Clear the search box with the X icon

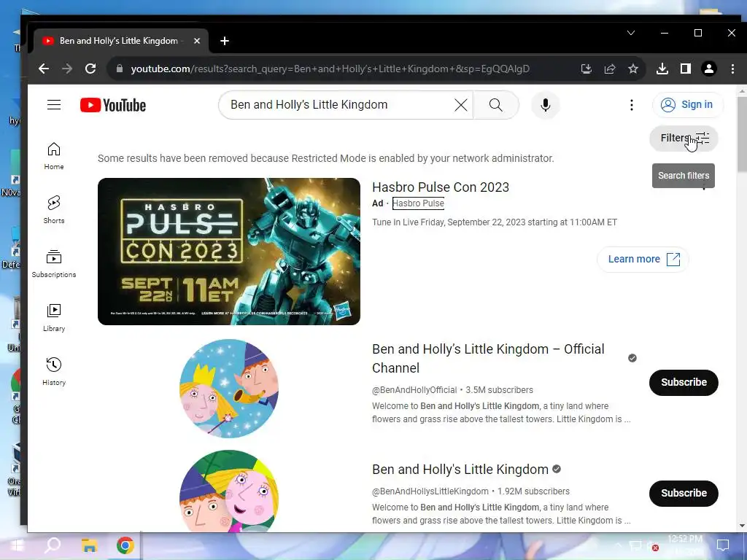[461, 105]
